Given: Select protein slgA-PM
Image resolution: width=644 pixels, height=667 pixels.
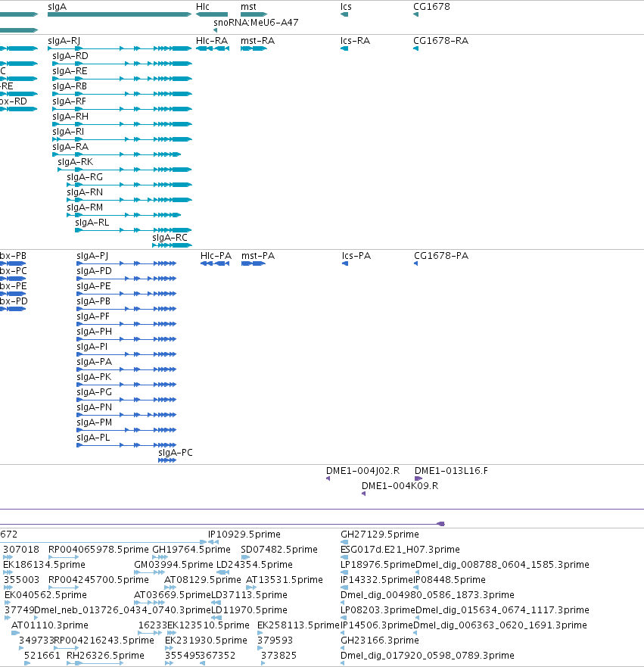Looking at the screenshot, I should [126, 429].
